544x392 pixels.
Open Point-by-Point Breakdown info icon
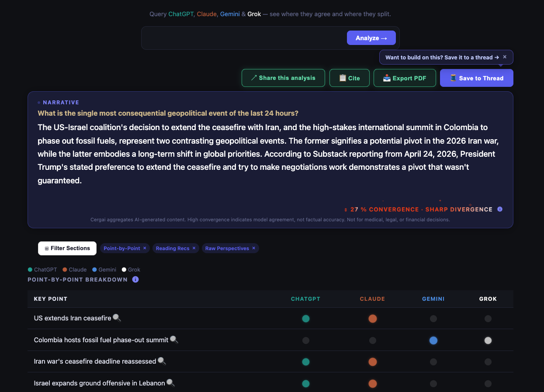135,279
